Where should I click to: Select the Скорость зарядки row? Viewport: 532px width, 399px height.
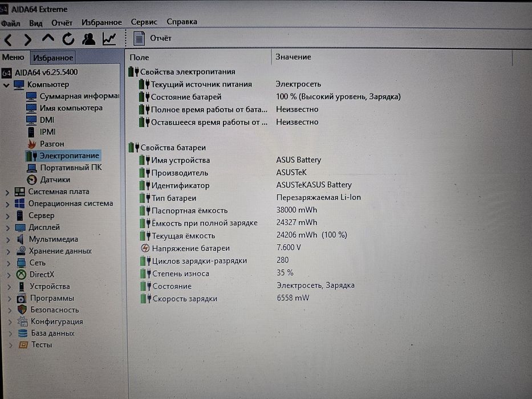pyautogui.click(x=225, y=299)
